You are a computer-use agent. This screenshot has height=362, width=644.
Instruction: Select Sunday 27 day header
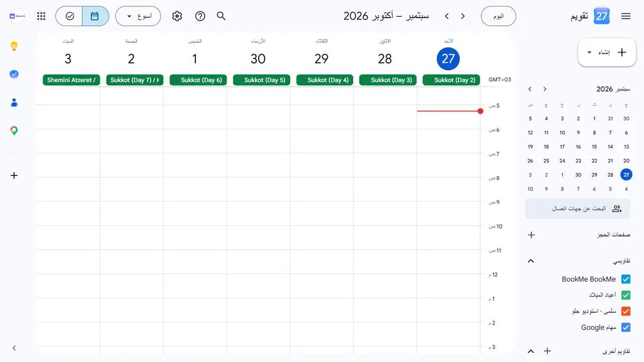pyautogui.click(x=448, y=58)
